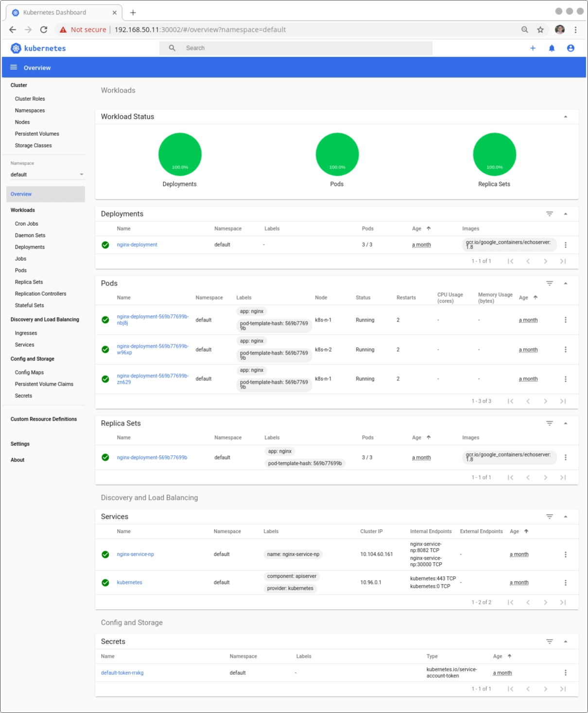Open the three-dot menu for nginx-deployment
588x713 pixels.
(565, 245)
